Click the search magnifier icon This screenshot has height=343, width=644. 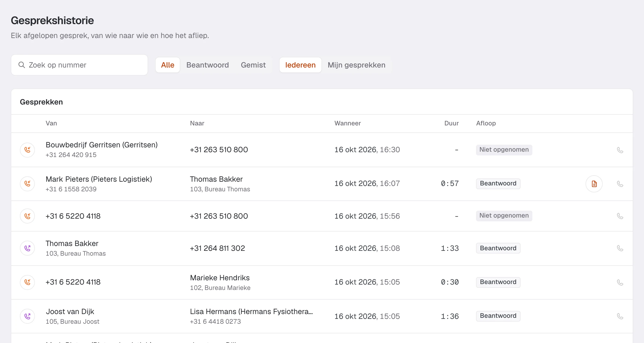22,65
